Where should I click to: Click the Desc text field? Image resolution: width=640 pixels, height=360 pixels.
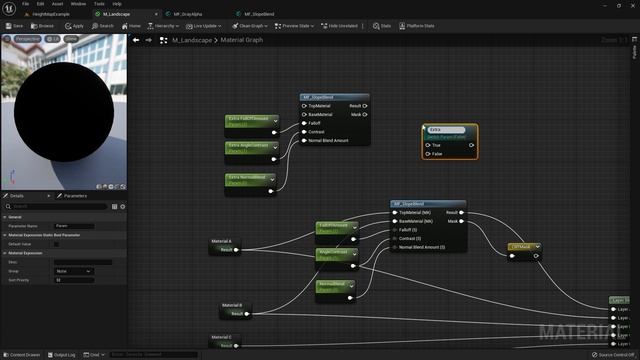83,262
